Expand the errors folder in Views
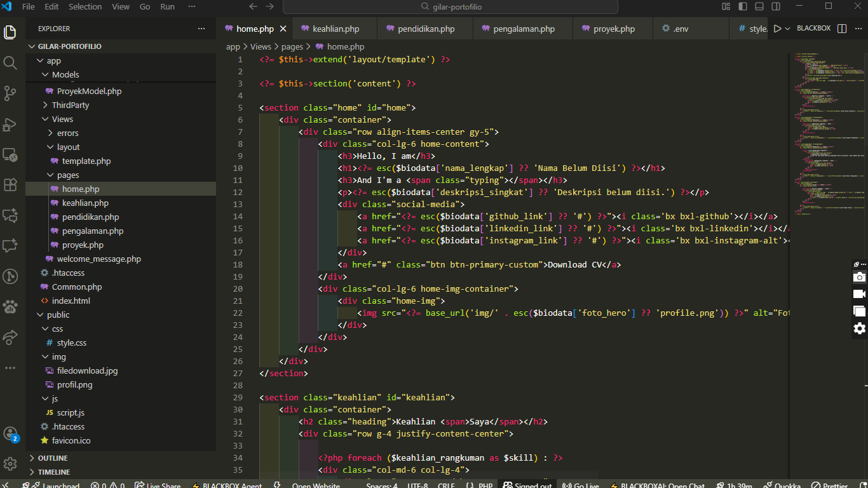This screenshot has width=868, height=488. (67, 133)
